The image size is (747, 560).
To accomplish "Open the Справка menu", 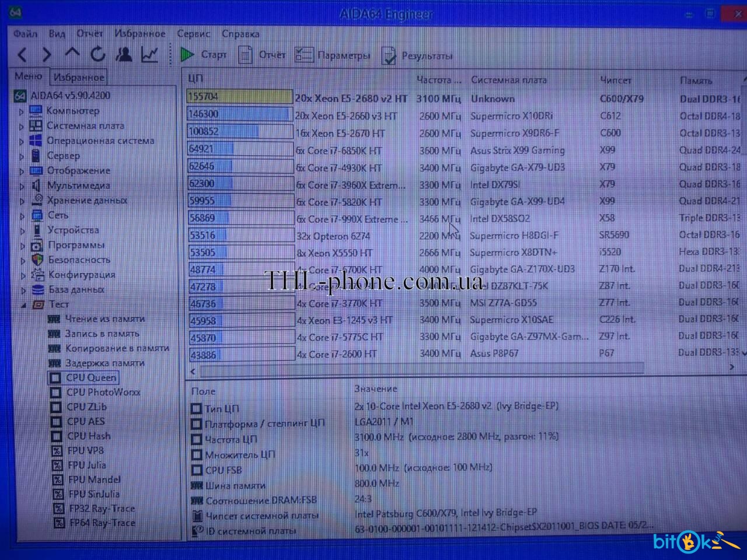I will click(240, 34).
